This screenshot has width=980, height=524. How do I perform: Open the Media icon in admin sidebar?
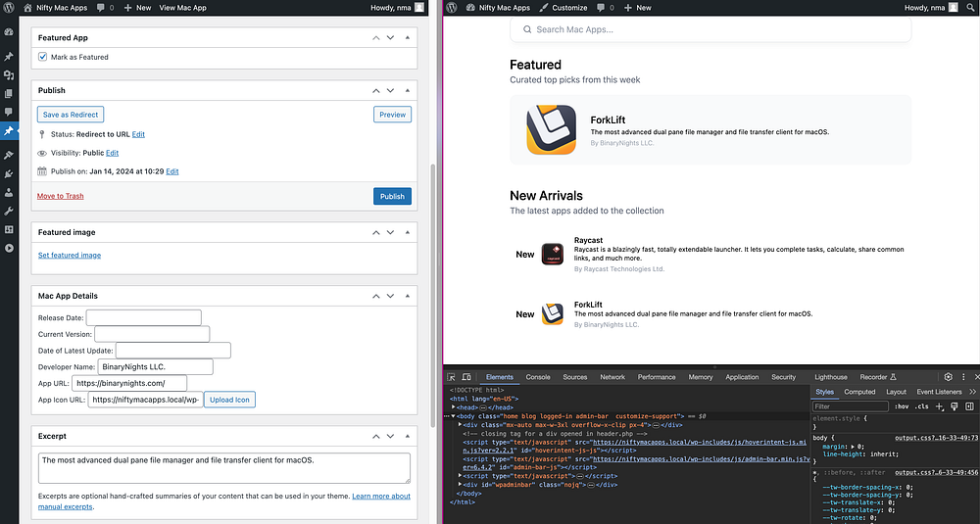point(9,75)
